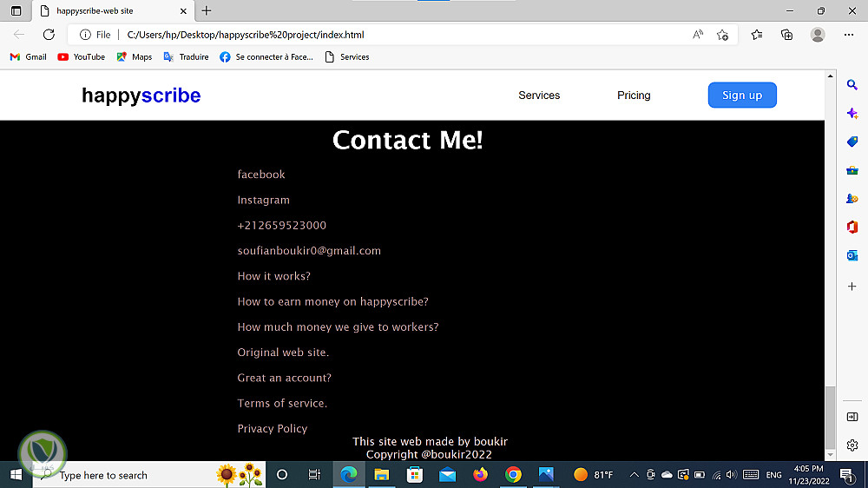868x488 pixels.
Task: Open YouTube bookmark
Action: pos(82,57)
